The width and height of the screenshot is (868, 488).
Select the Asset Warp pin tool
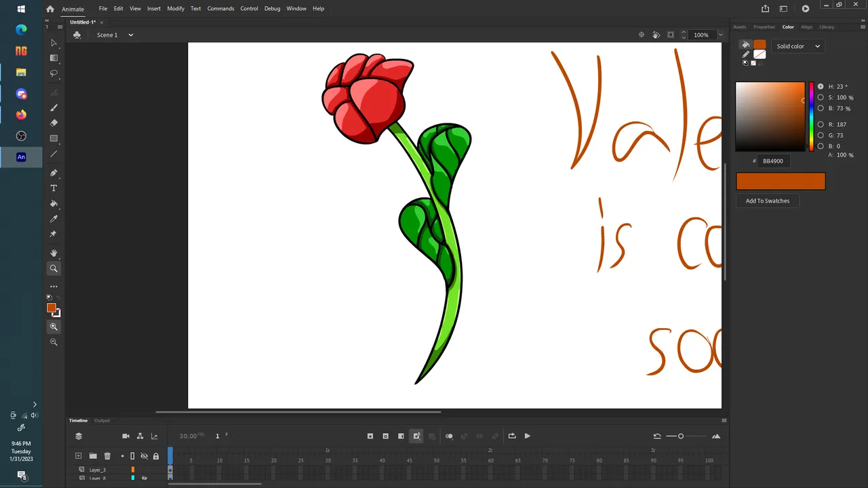click(x=54, y=234)
